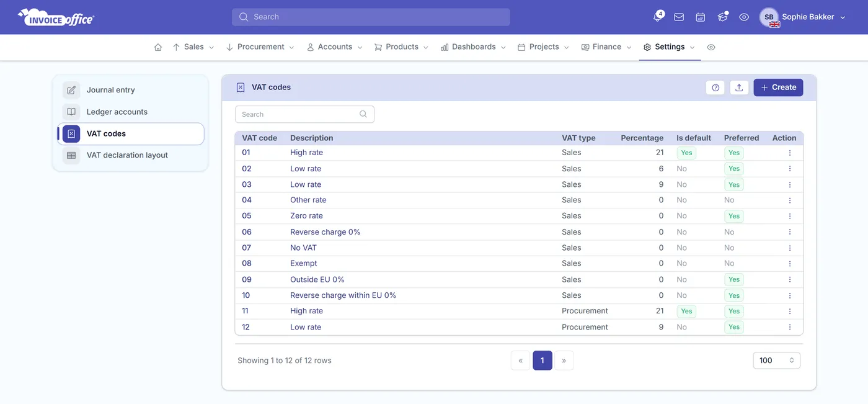
Task: Click the Create button
Action: pyautogui.click(x=778, y=88)
